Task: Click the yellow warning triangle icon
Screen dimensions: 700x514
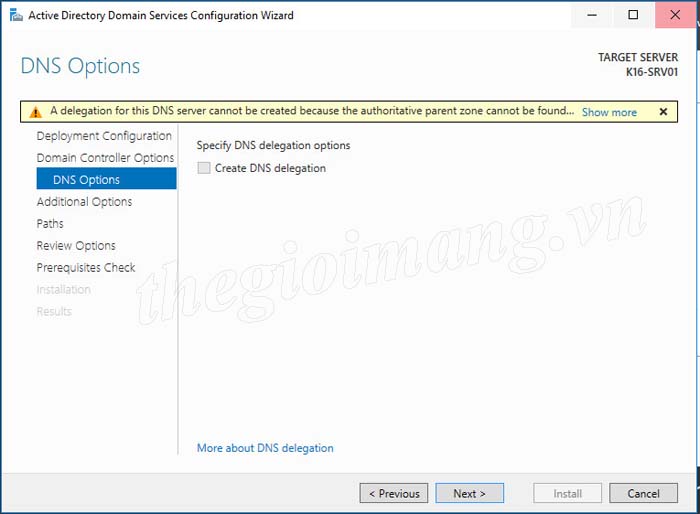Action: [36, 112]
